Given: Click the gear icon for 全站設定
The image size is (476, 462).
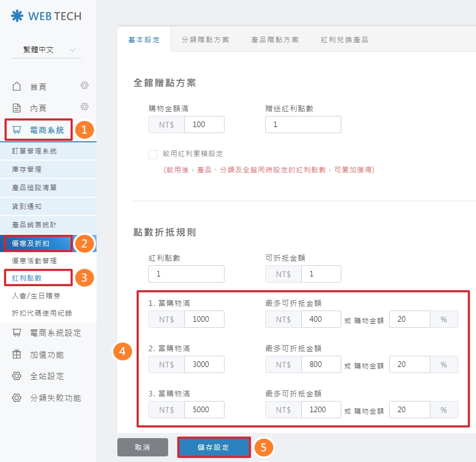Looking at the screenshot, I should [17, 376].
